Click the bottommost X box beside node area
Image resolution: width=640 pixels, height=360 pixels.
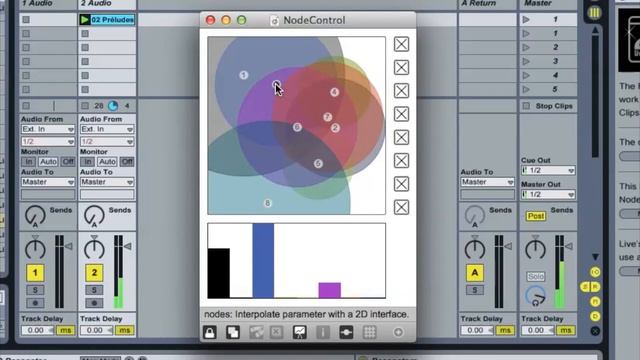click(x=401, y=207)
